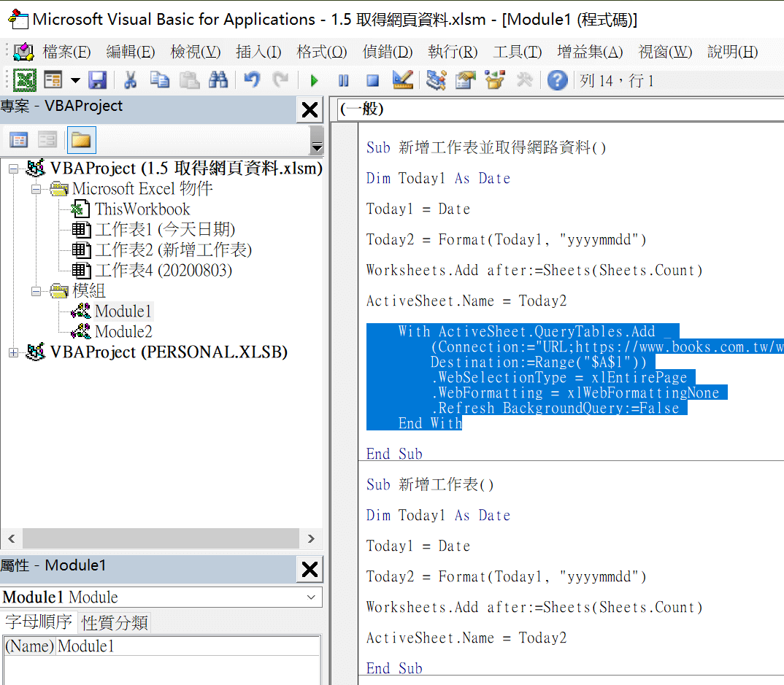Open the 插入(I) menu
784x685 pixels.
tap(258, 52)
